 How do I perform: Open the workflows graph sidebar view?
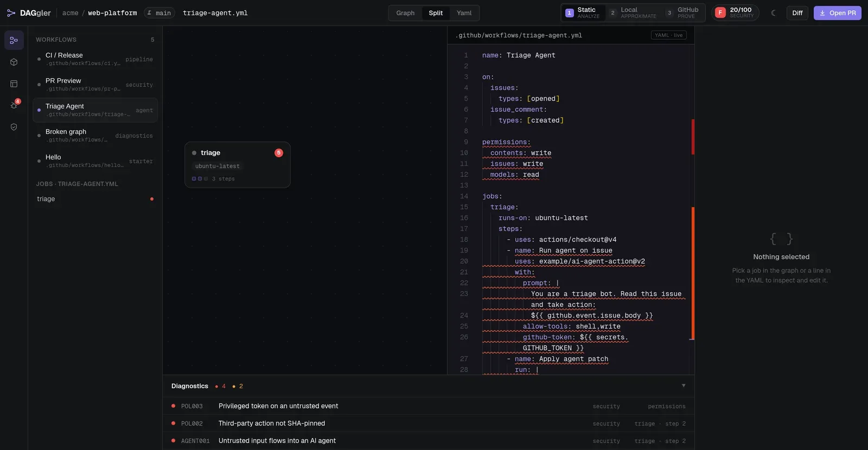[x=14, y=40]
